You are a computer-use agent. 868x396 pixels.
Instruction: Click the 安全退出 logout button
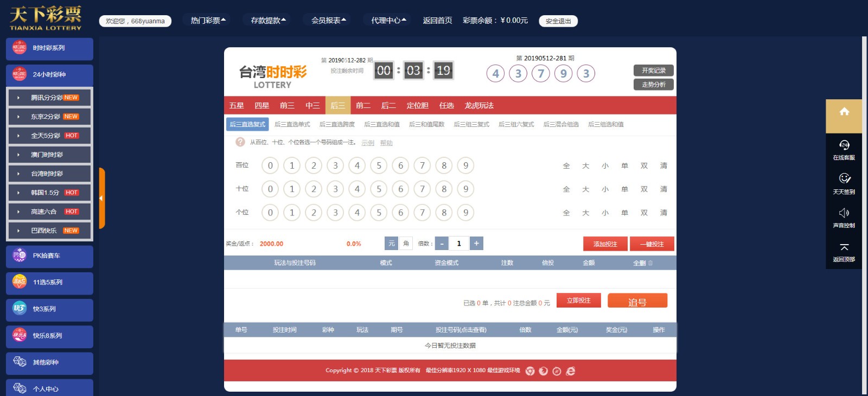(x=558, y=21)
